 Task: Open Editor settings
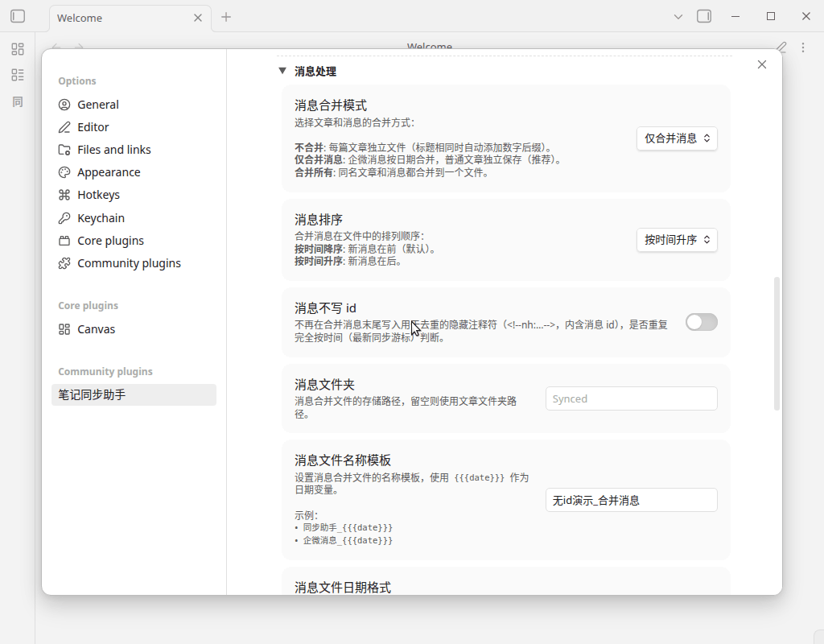tap(134, 127)
